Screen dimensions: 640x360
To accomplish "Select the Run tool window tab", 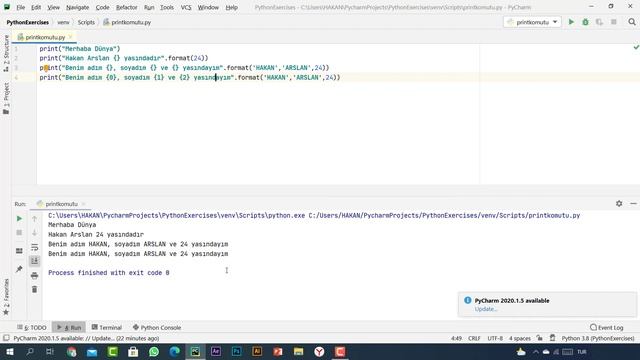I will pyautogui.click(x=69, y=327).
